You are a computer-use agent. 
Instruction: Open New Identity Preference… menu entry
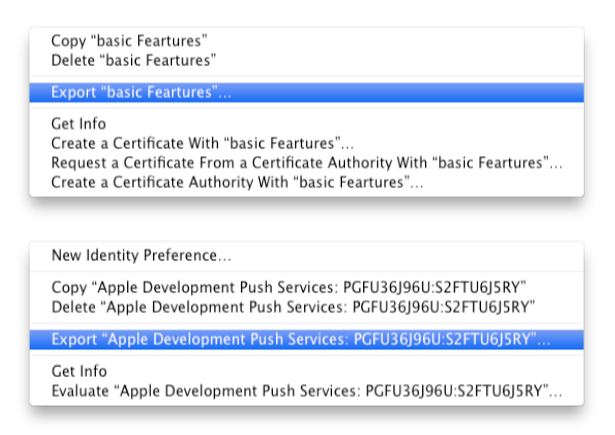coord(306,255)
